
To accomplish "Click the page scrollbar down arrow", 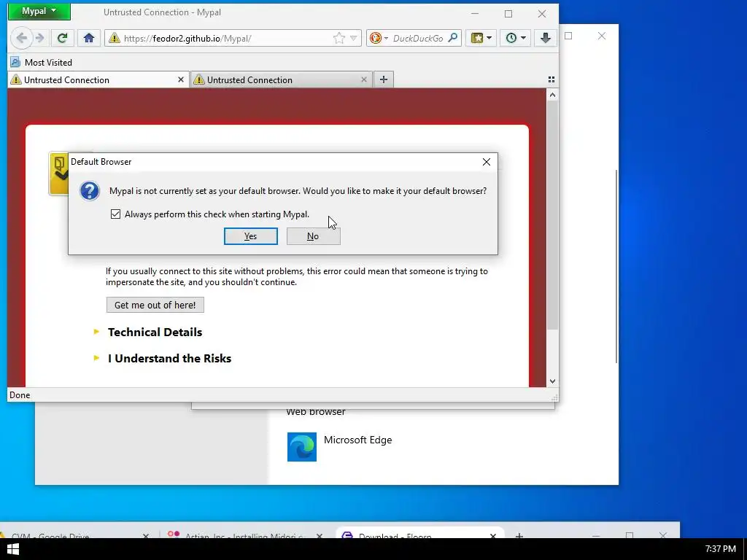I will pyautogui.click(x=552, y=381).
